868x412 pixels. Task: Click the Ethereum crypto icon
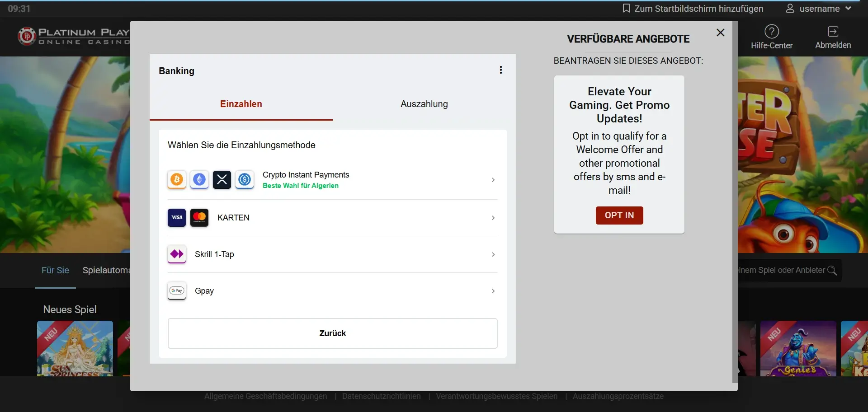click(199, 180)
